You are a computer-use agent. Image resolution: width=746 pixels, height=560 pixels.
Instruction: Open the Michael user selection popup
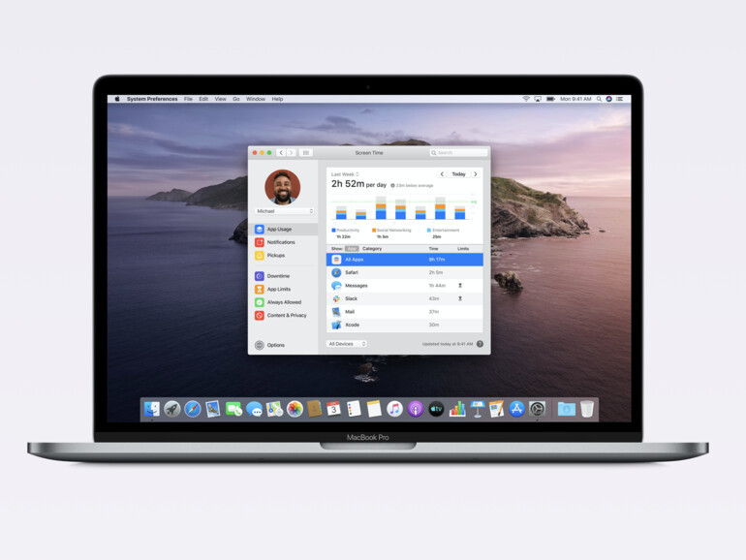point(285,211)
